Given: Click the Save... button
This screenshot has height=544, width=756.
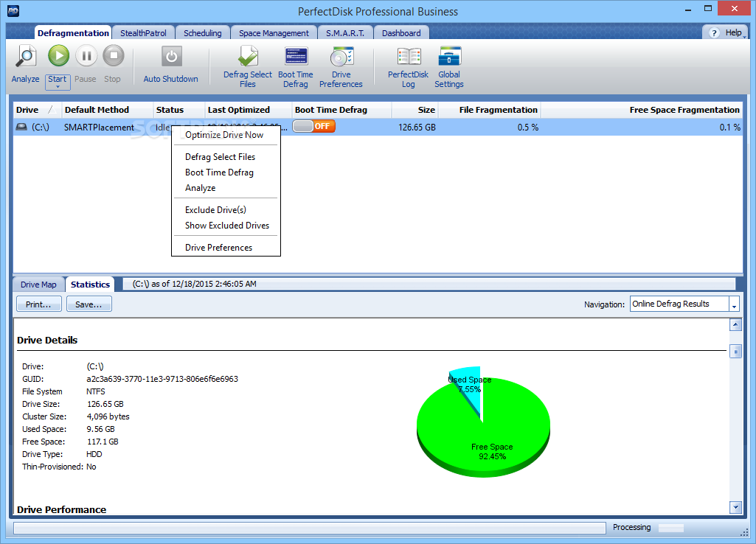Looking at the screenshot, I should [89, 304].
